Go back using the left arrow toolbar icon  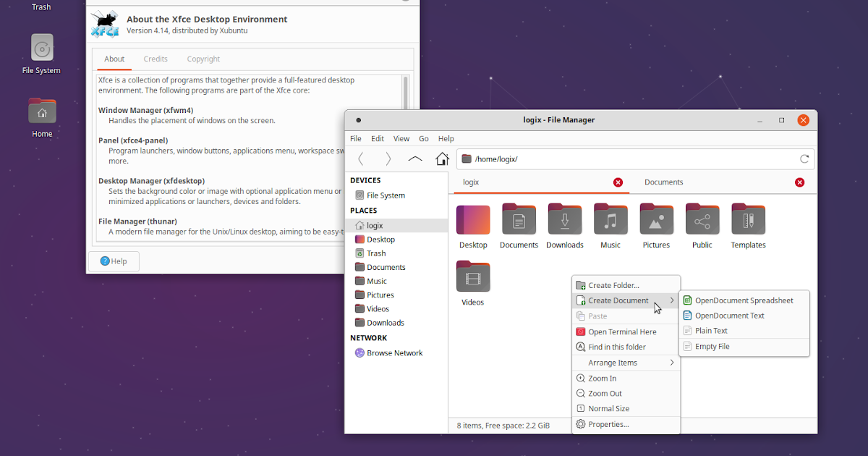[360, 159]
